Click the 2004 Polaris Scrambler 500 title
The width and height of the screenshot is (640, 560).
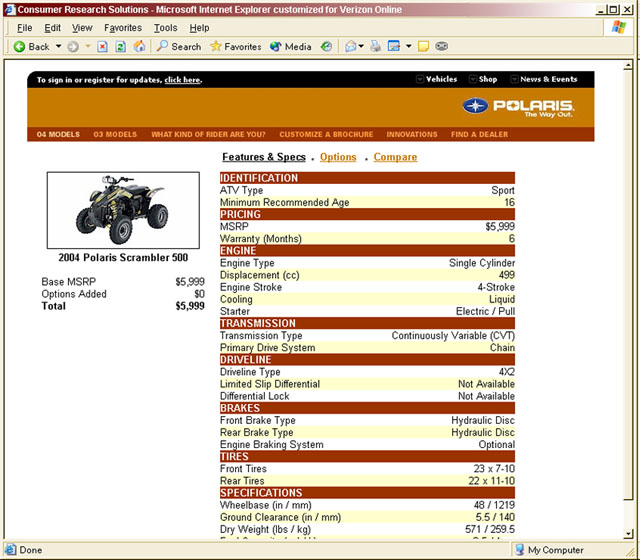[123, 258]
